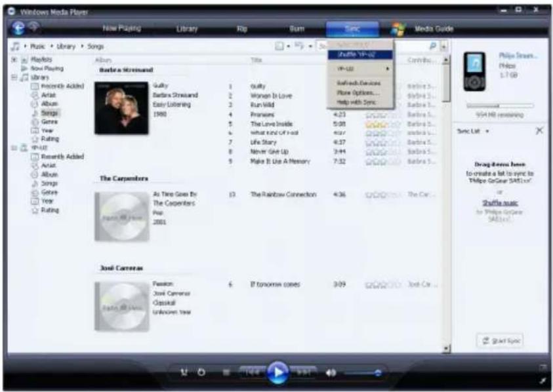Open the Media Guide tab

434,29
